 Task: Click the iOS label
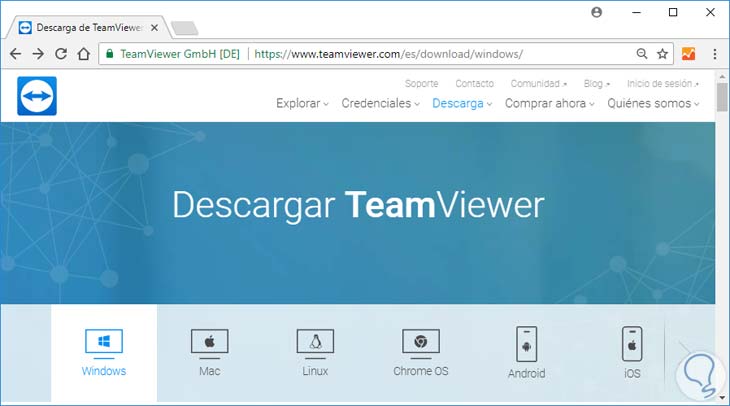coord(632,373)
